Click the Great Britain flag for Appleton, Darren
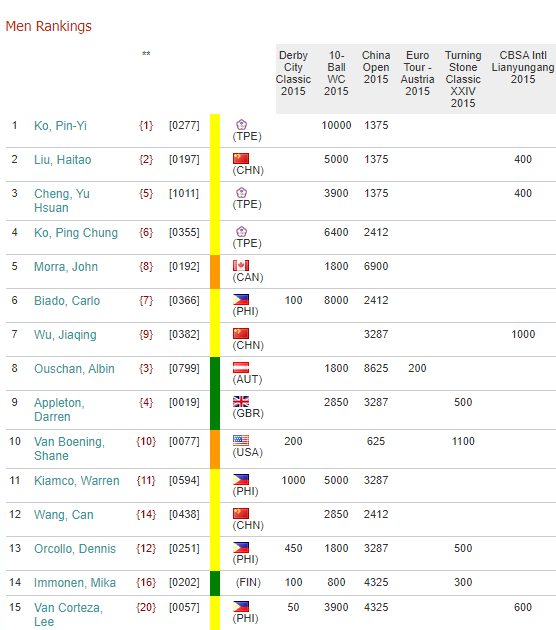The height and width of the screenshot is (630, 556). pos(241,401)
